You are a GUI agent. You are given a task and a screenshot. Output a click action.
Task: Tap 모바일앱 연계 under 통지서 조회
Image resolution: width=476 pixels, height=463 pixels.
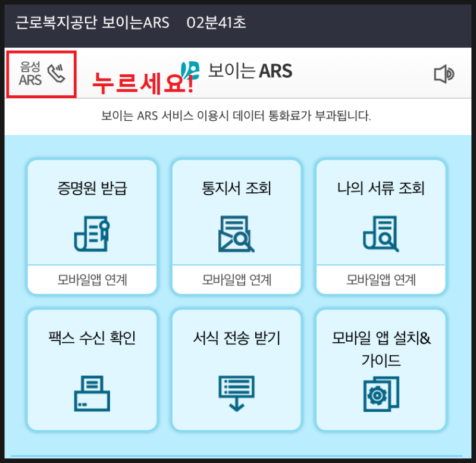[236, 280]
